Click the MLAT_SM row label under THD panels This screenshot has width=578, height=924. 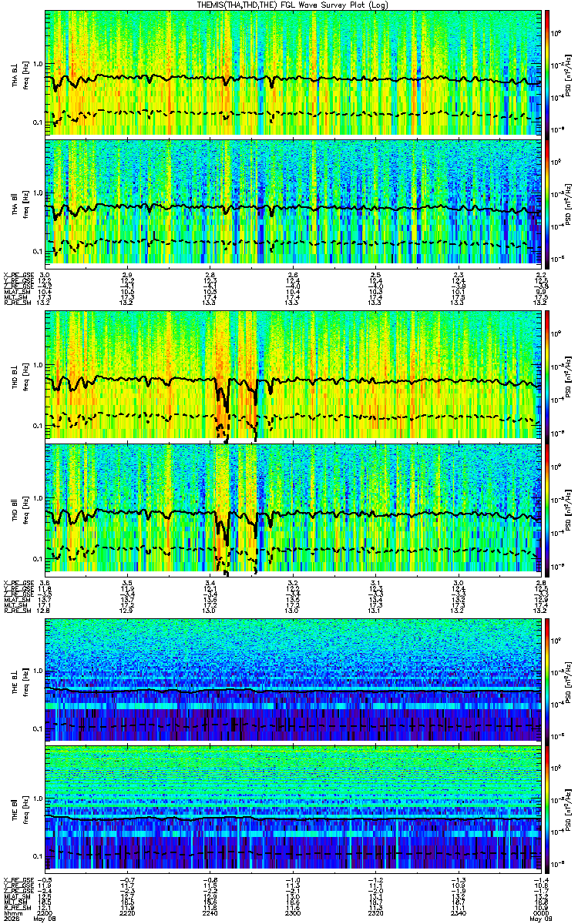click(16, 598)
